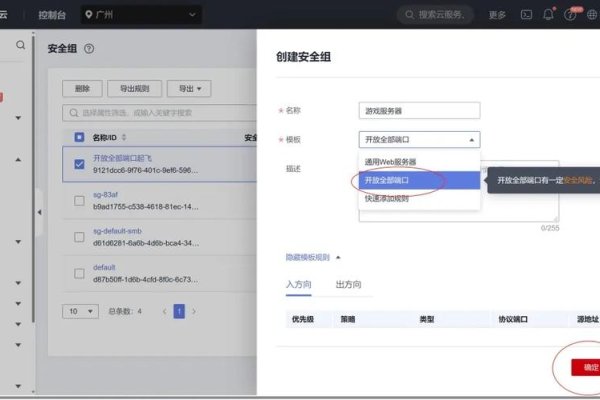Open the sg-83af security group link

[106, 194]
